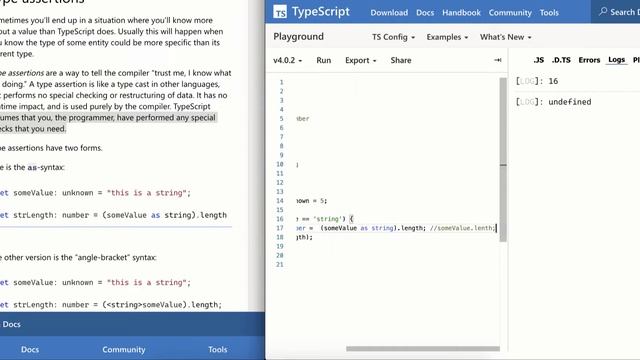Switch to the .JS output tab
The height and width of the screenshot is (360, 640).
(x=538, y=60)
